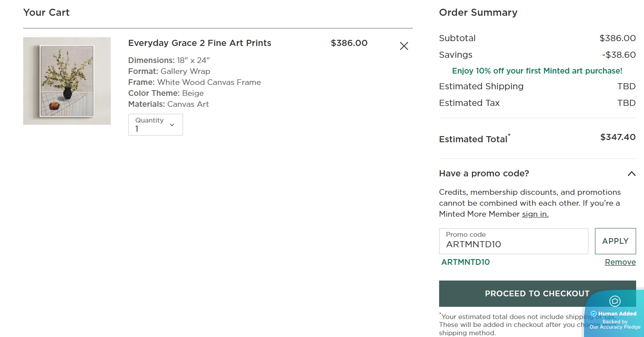
Task: Open the "Our Accuracy Pledge" badge text
Action: tap(615, 327)
